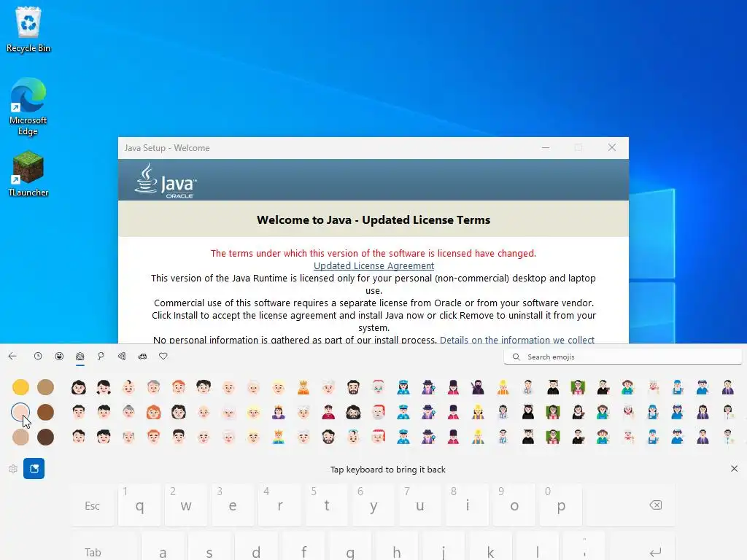Insert the long-haired bearded person emoji

click(353, 412)
